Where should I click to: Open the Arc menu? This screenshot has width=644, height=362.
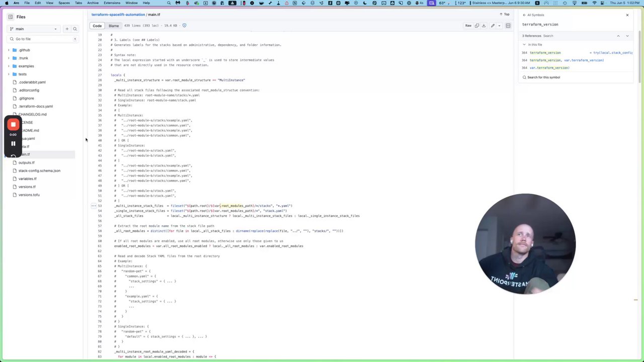coord(17,3)
